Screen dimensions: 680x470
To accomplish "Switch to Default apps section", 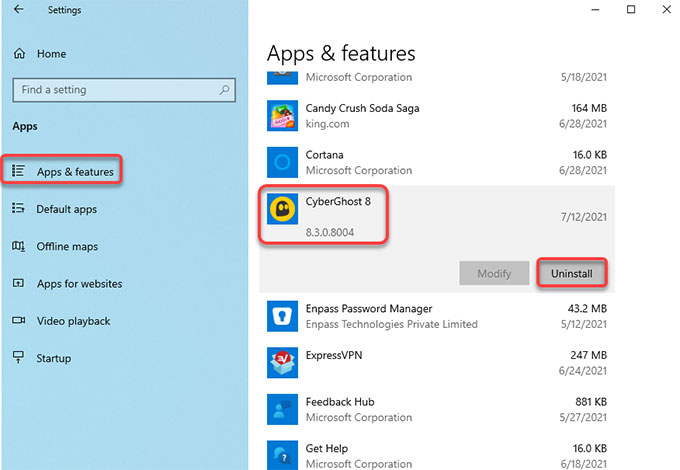I will 67,209.
